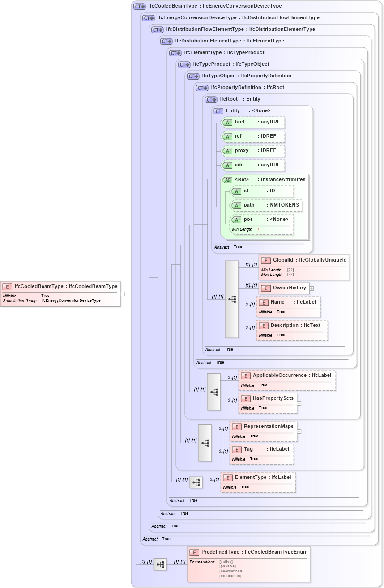Select the E icon of the GlobalId element

[x=265, y=260]
